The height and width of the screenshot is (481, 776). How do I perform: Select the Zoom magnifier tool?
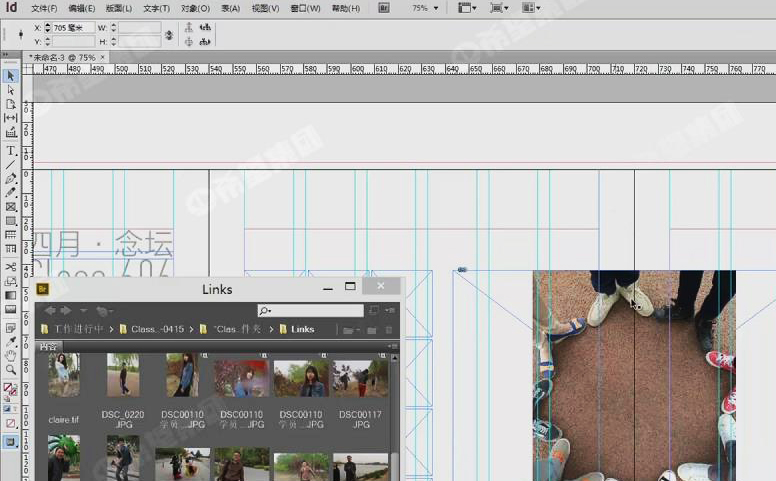tap(11, 369)
